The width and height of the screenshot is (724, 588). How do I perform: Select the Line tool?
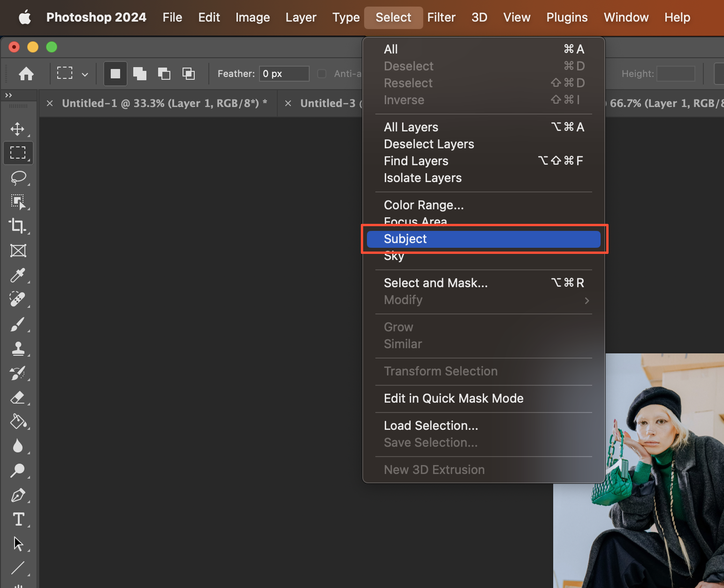[18, 568]
